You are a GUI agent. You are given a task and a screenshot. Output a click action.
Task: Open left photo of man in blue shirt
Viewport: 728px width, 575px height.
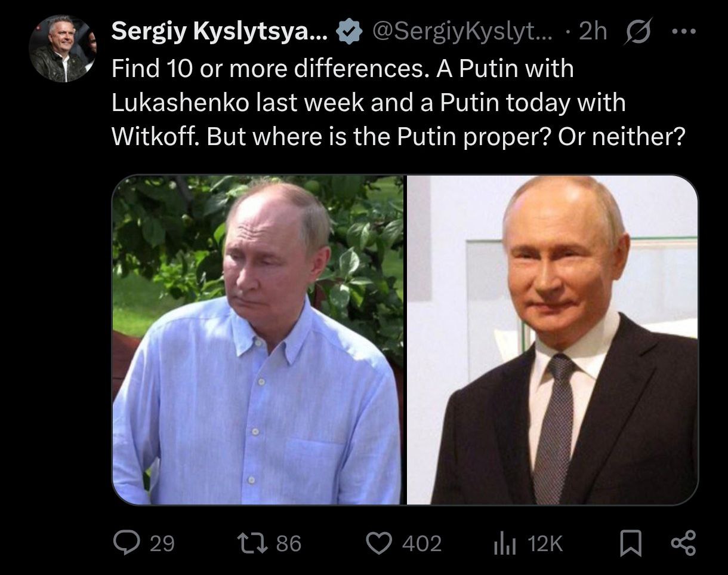pos(258,339)
